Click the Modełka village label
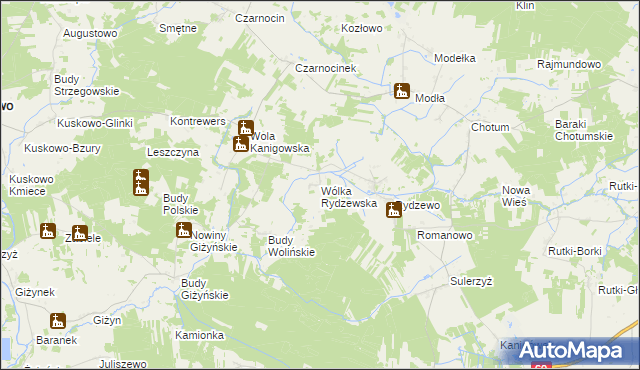 [455, 58]
